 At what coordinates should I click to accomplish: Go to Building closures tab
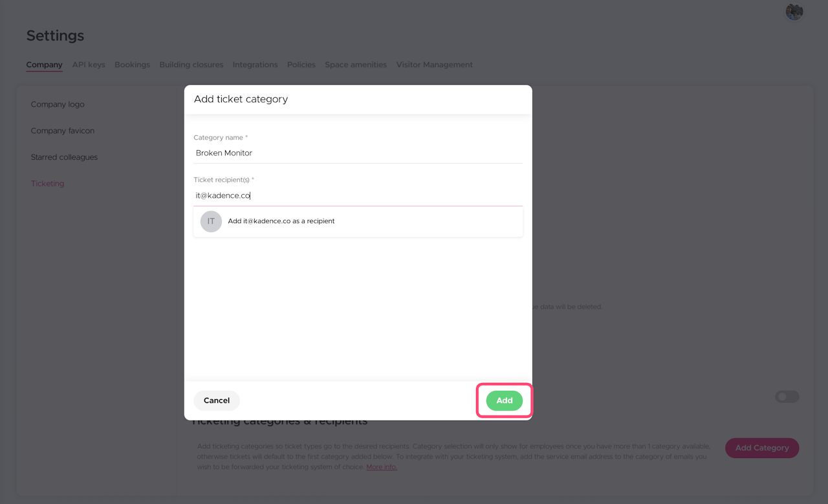[191, 65]
